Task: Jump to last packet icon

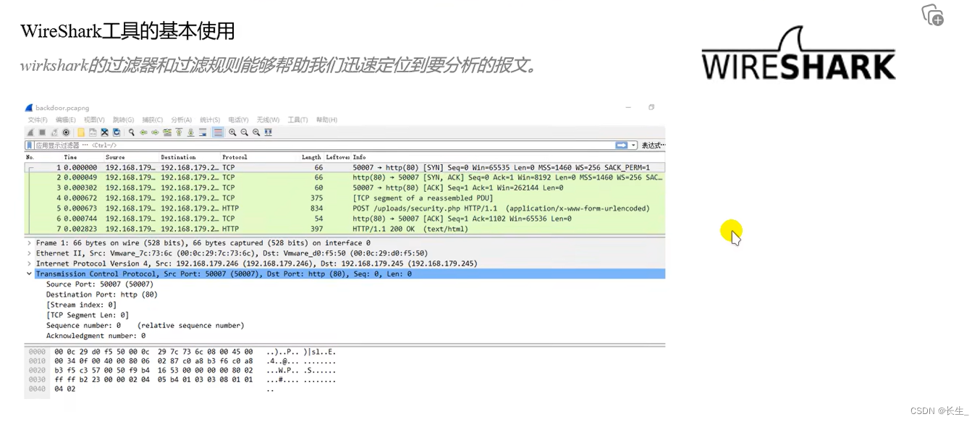Action: (x=190, y=132)
